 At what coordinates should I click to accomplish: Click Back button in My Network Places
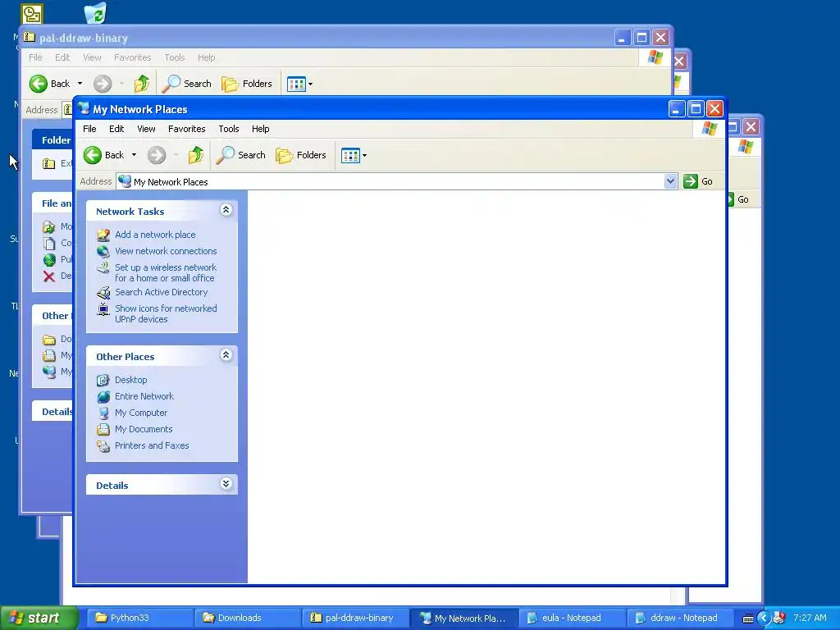pyautogui.click(x=104, y=155)
